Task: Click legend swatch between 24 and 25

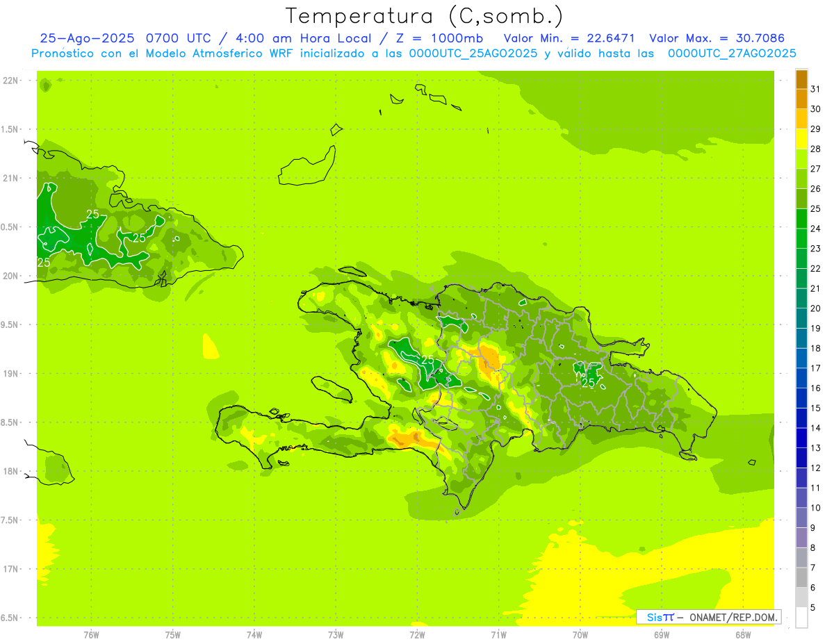Action: tap(801, 218)
